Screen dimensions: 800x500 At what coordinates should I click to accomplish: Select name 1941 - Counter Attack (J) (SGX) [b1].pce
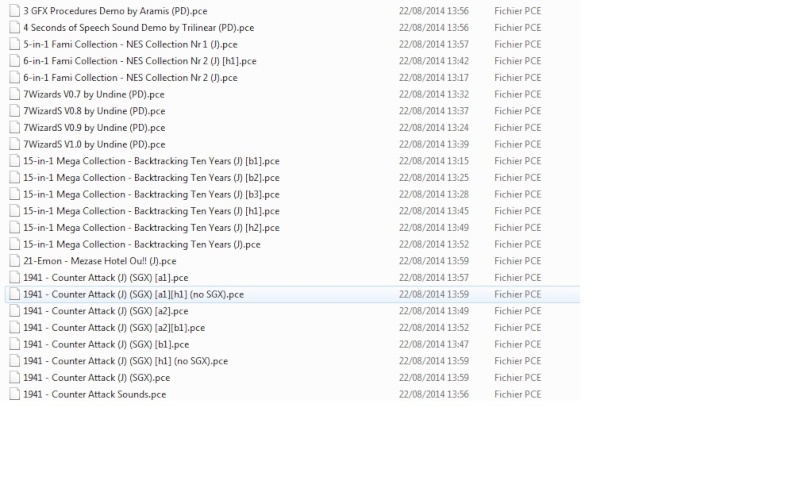(106, 344)
